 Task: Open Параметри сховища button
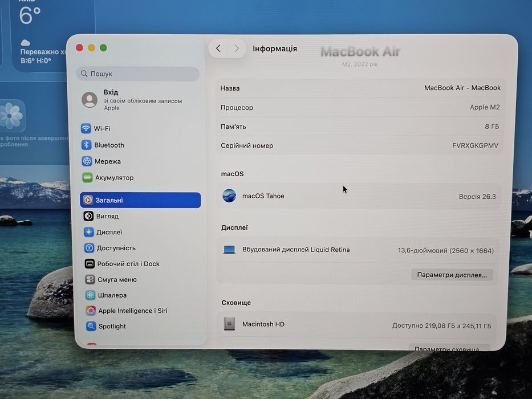click(449, 348)
